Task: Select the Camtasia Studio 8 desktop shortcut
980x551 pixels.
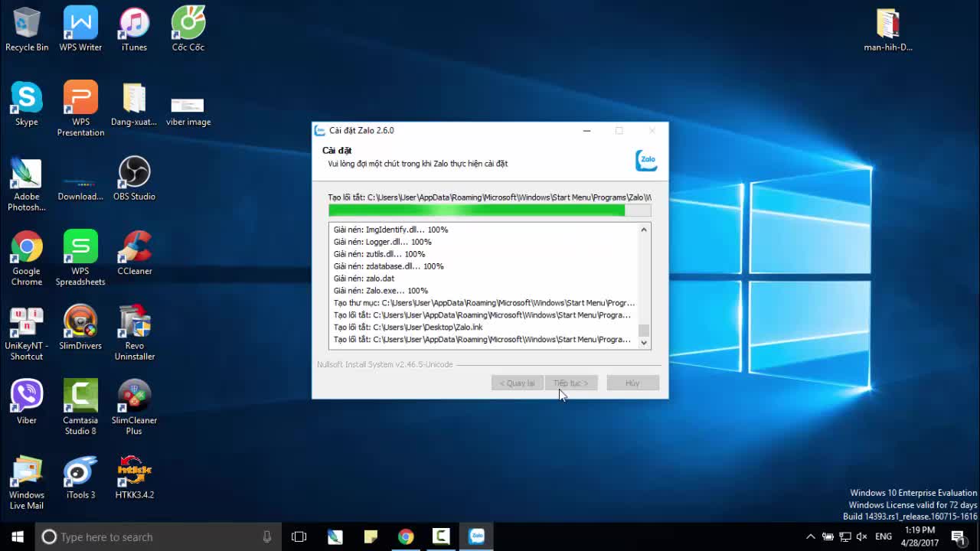Action: coord(80,408)
